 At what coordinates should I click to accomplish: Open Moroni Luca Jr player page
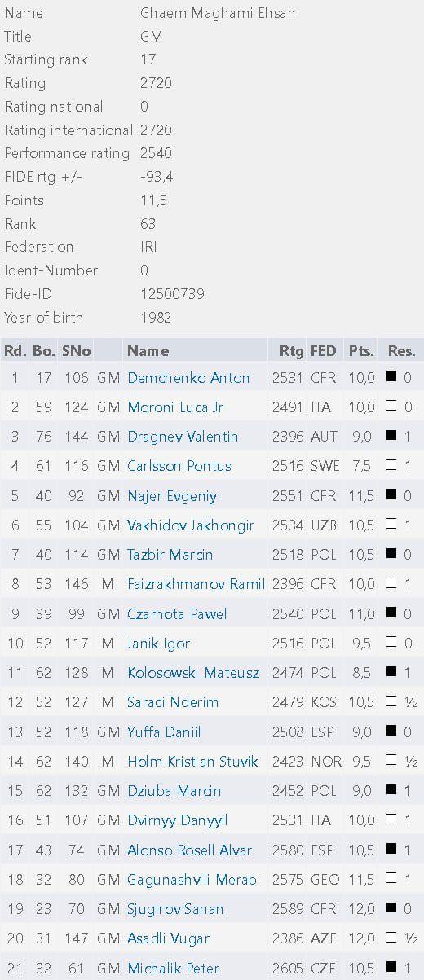pyautogui.click(x=175, y=407)
